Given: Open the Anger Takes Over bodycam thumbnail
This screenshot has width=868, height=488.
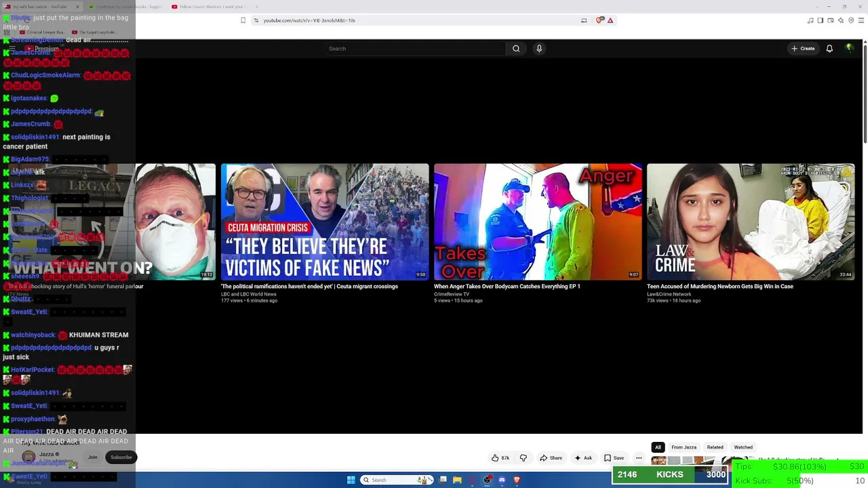Looking at the screenshot, I should pyautogui.click(x=538, y=222).
